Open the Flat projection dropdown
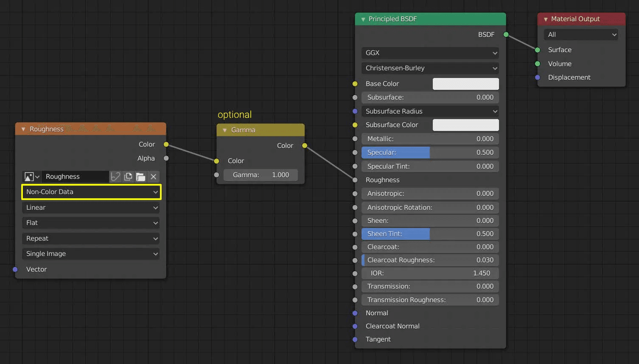The height and width of the screenshot is (364, 639). pos(91,223)
